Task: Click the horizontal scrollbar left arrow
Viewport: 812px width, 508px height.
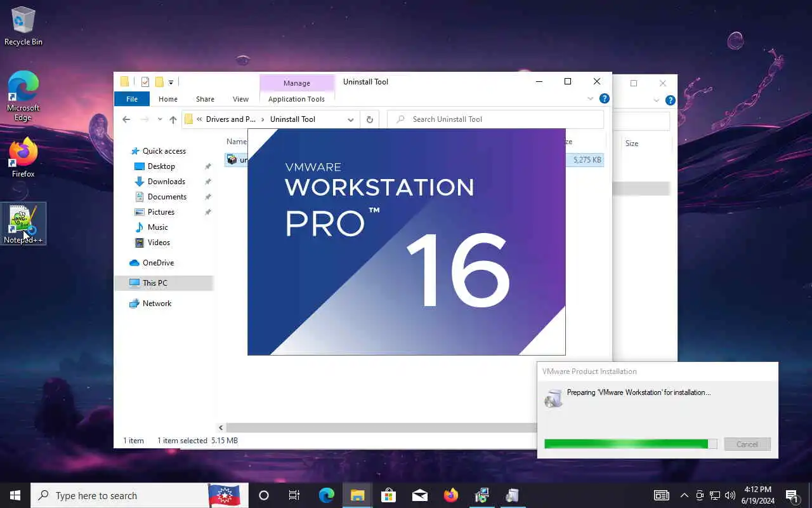Action: pos(221,428)
